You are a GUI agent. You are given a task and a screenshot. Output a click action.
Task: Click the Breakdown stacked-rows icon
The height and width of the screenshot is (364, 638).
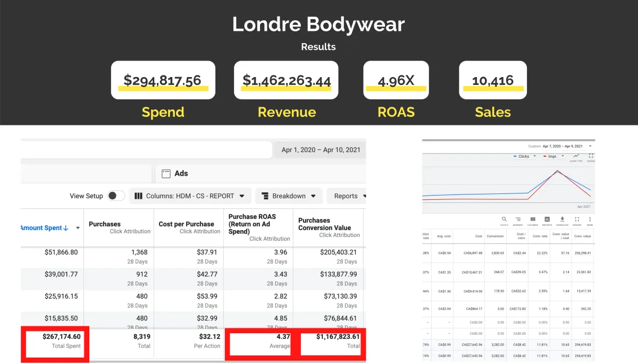(265, 196)
